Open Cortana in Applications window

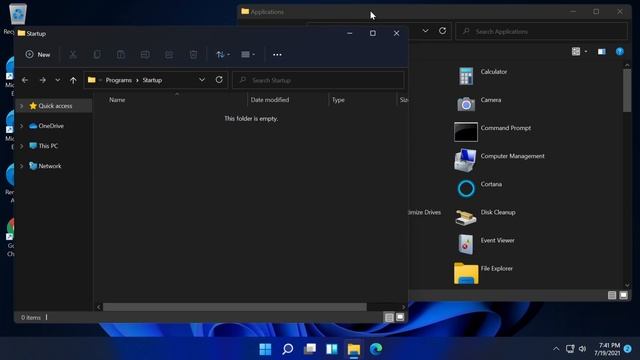tap(479, 188)
